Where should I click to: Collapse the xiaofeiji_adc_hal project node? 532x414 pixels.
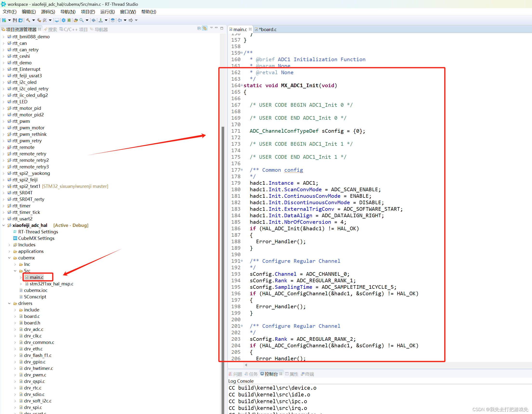pos(3,225)
